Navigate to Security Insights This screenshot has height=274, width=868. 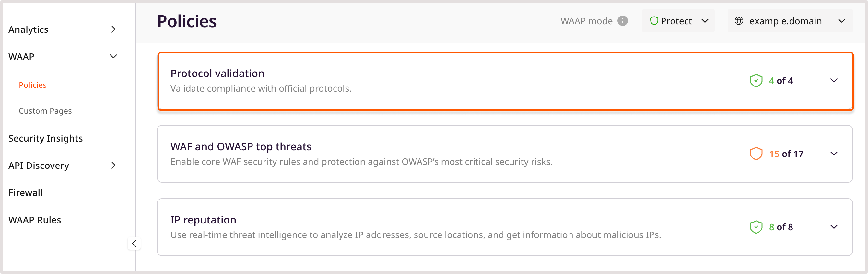[x=46, y=138]
